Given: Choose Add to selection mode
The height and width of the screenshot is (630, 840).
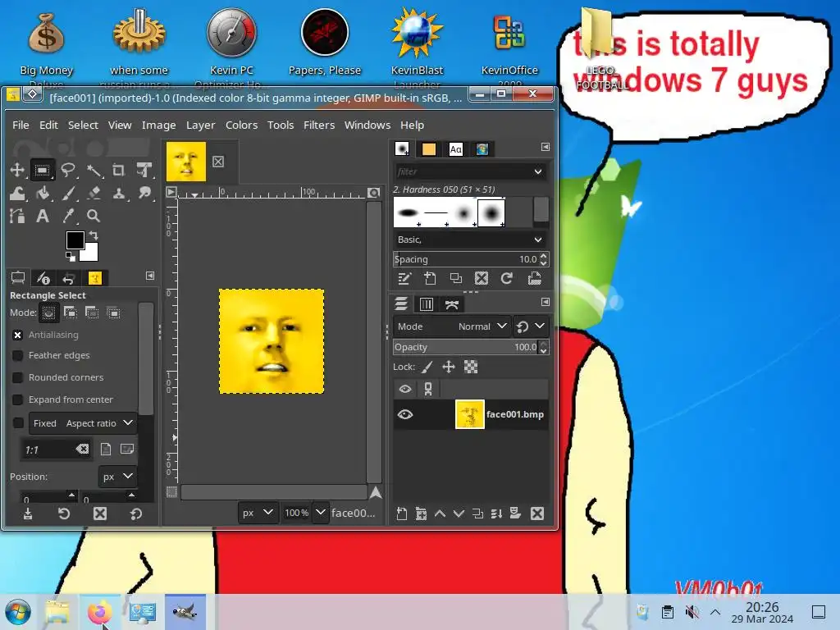Looking at the screenshot, I should [71, 313].
